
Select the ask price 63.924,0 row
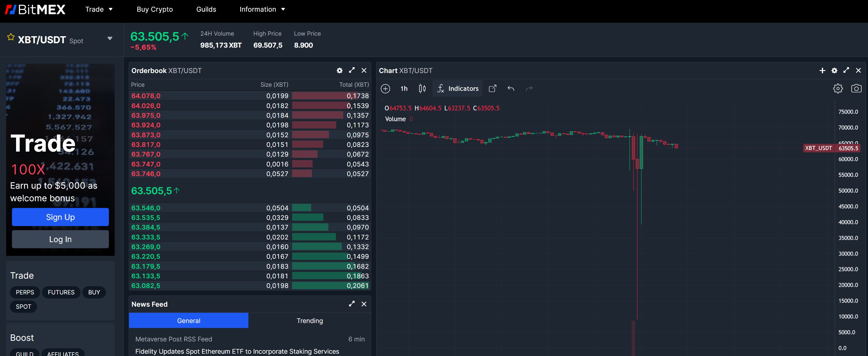[250, 125]
